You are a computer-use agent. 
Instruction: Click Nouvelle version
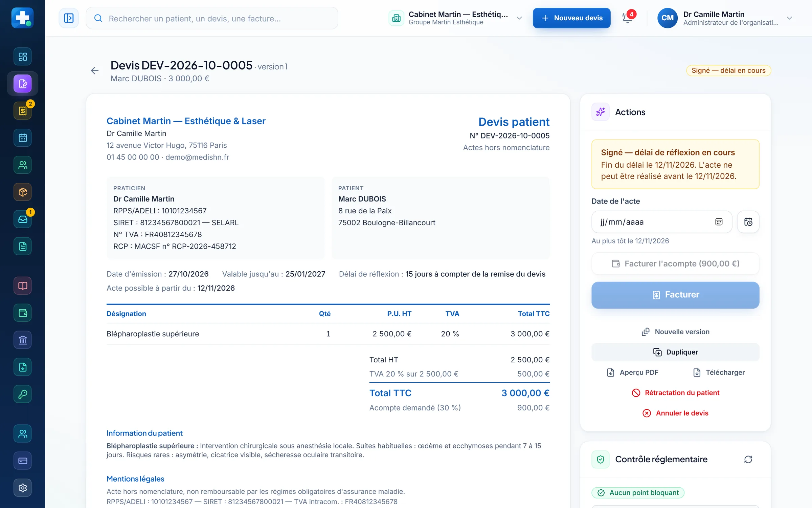675,332
